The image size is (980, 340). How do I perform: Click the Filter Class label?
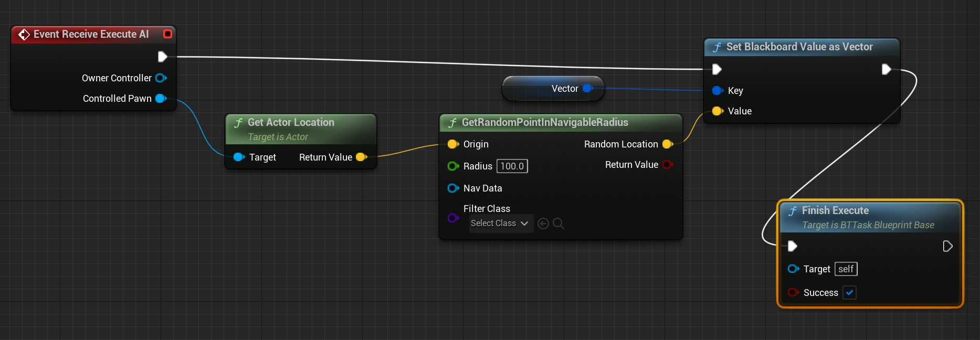[487, 208]
